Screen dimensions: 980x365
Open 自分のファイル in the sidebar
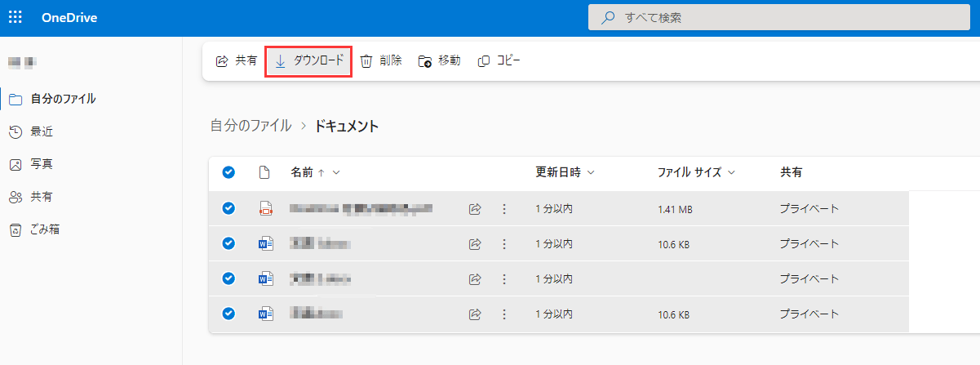(x=53, y=99)
